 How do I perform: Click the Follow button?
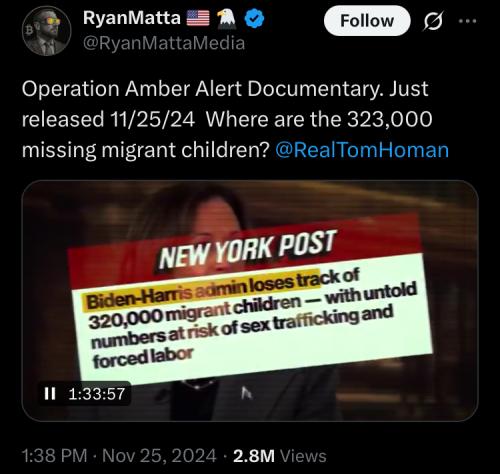367,21
